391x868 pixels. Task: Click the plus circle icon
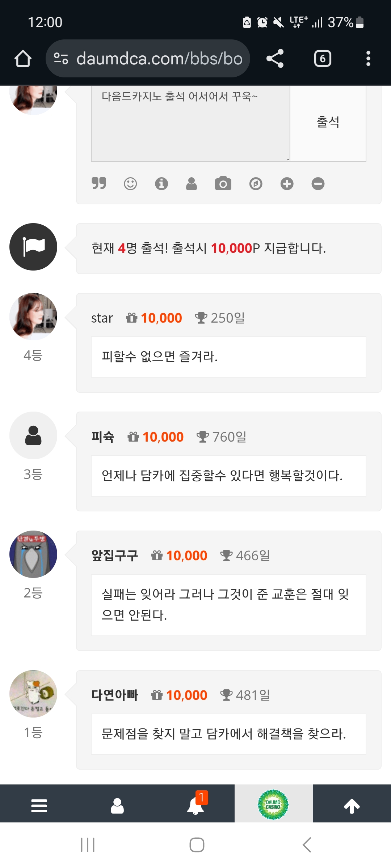pos(287,184)
